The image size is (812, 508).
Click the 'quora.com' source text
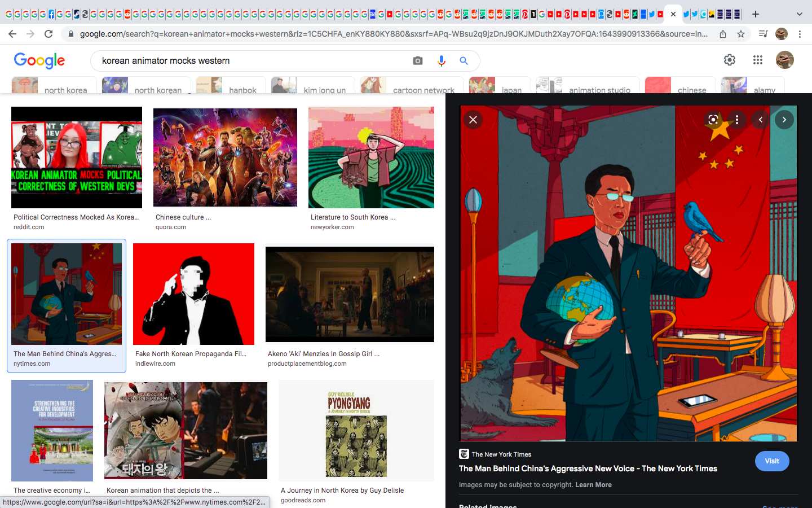point(171,227)
